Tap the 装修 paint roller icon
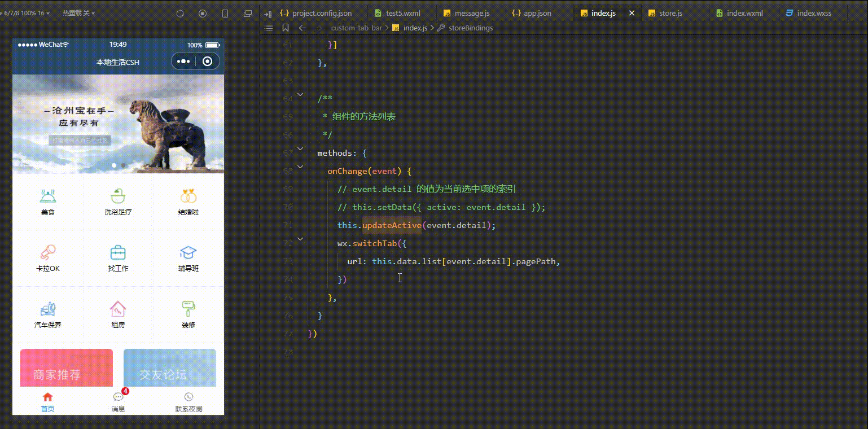Image resolution: width=868 pixels, height=429 pixels. [188, 309]
